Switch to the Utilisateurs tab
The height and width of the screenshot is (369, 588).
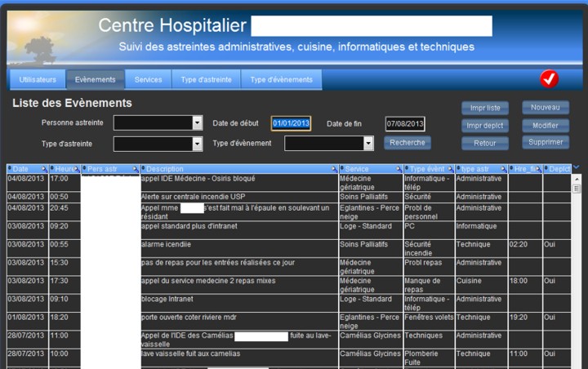(x=38, y=80)
